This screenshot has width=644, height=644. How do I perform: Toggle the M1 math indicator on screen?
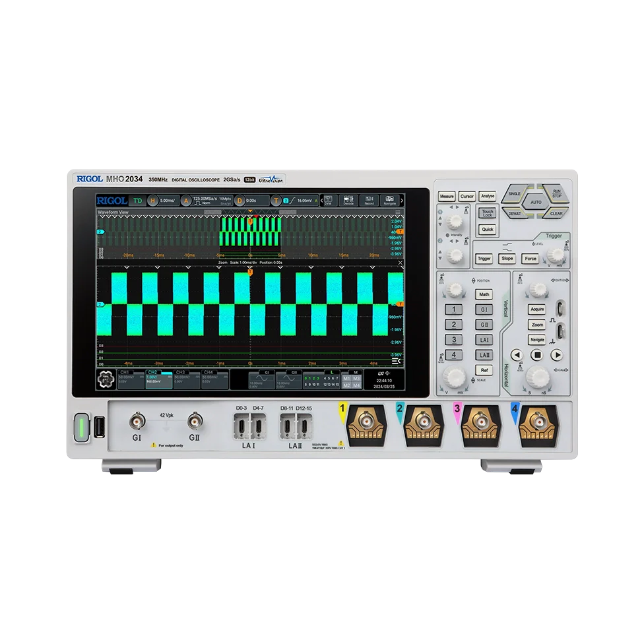pyautogui.click(x=346, y=377)
